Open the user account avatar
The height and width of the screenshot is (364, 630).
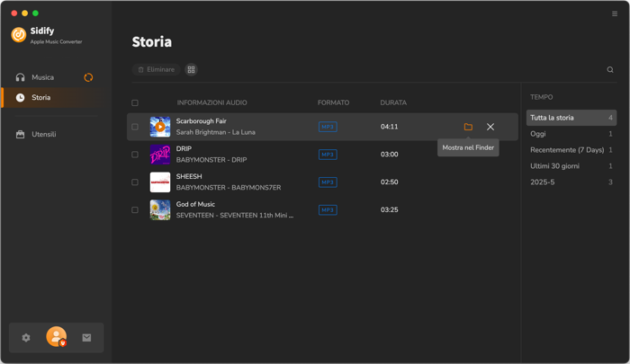[56, 337]
